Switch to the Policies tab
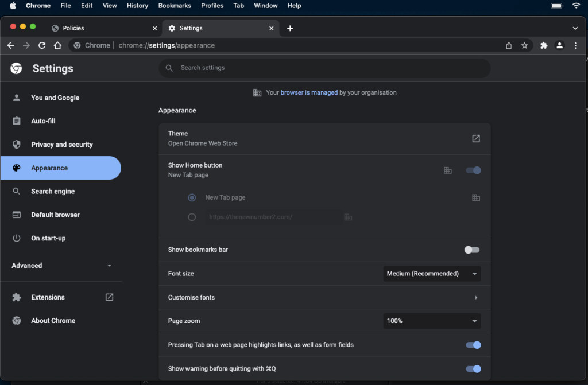Screen dimensions: 588x385 tap(103, 28)
